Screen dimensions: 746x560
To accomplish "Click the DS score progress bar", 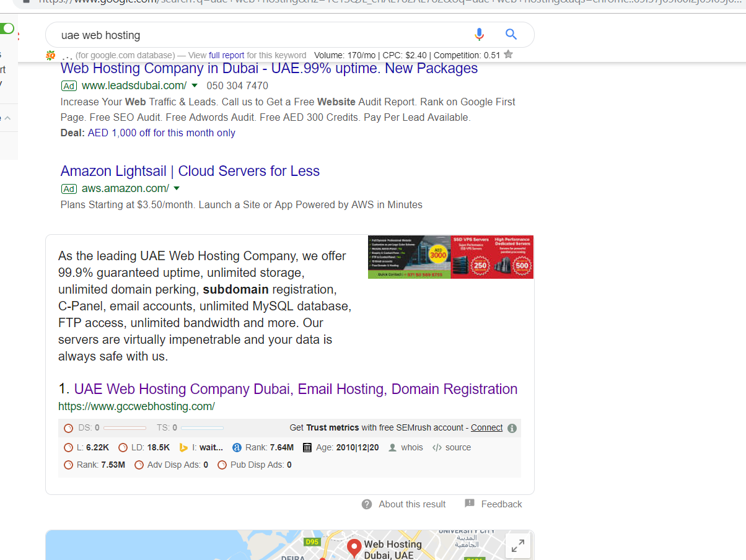I will click(x=125, y=428).
